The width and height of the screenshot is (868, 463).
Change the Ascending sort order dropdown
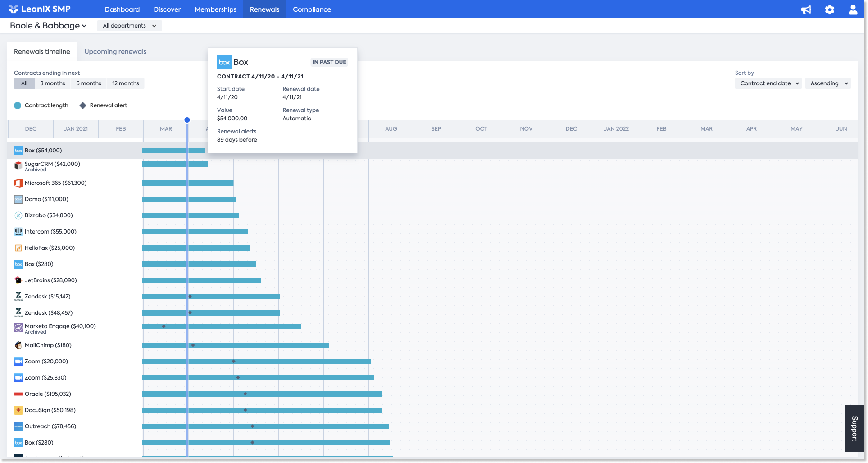[828, 83]
